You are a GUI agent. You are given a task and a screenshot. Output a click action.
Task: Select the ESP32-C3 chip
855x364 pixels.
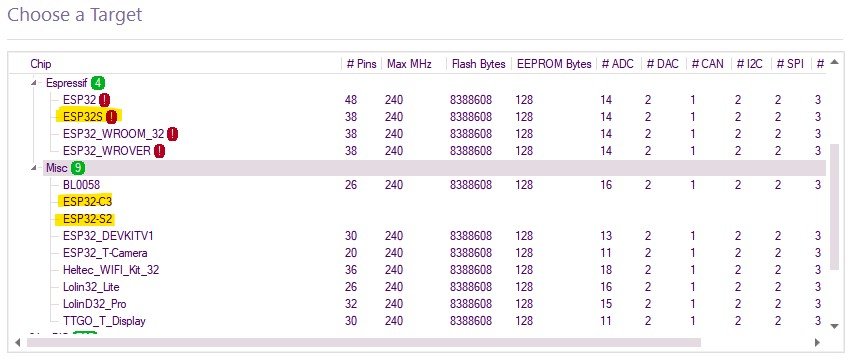[87, 202]
